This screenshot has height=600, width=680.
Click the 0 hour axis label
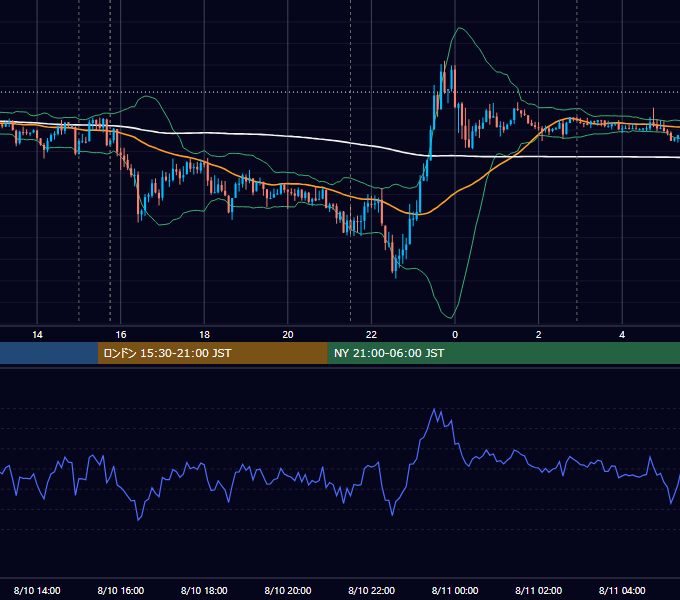click(x=455, y=335)
